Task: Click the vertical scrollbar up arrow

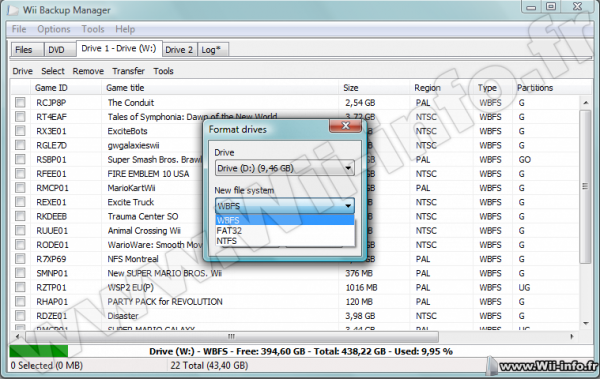Action: tap(585, 103)
